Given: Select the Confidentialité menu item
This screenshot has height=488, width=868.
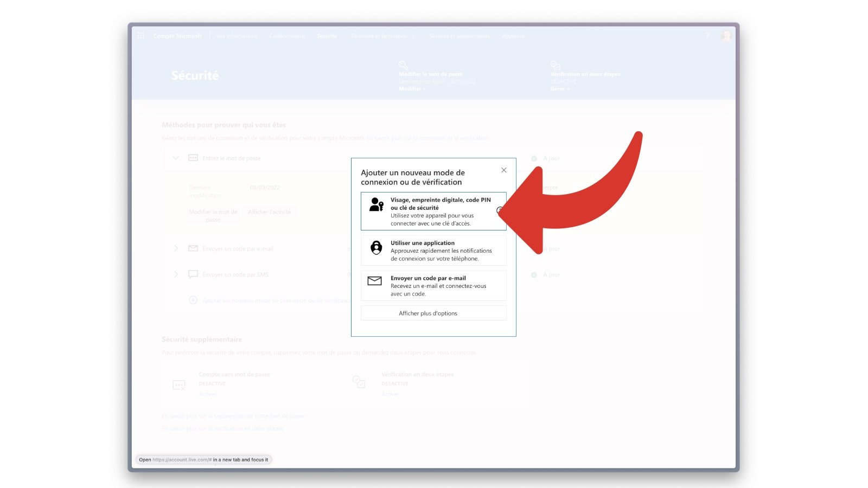Looking at the screenshot, I should (286, 36).
